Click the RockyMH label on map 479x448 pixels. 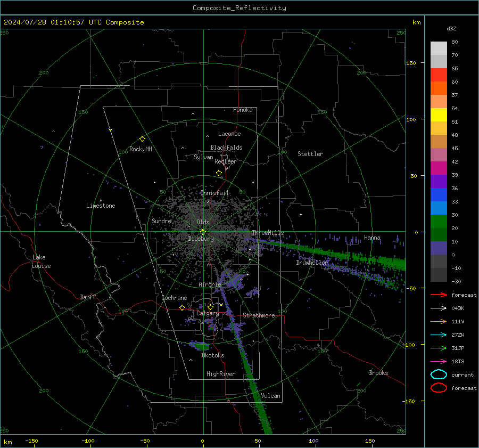[x=141, y=149]
